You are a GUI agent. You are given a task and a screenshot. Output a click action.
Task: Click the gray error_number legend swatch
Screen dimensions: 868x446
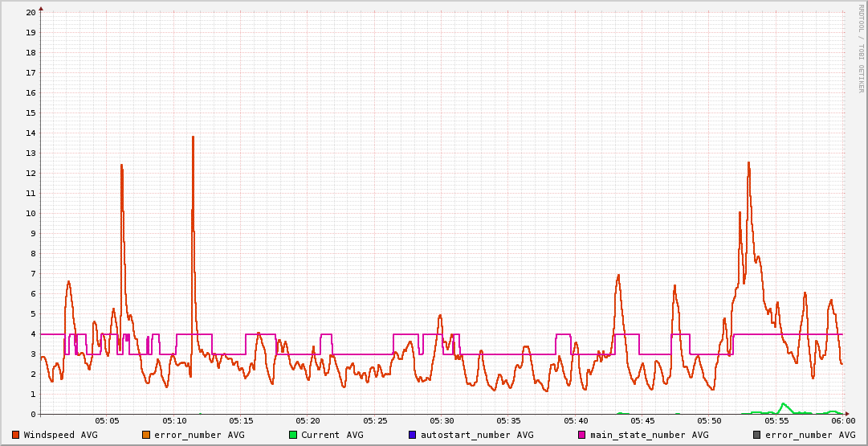pyautogui.click(x=756, y=435)
